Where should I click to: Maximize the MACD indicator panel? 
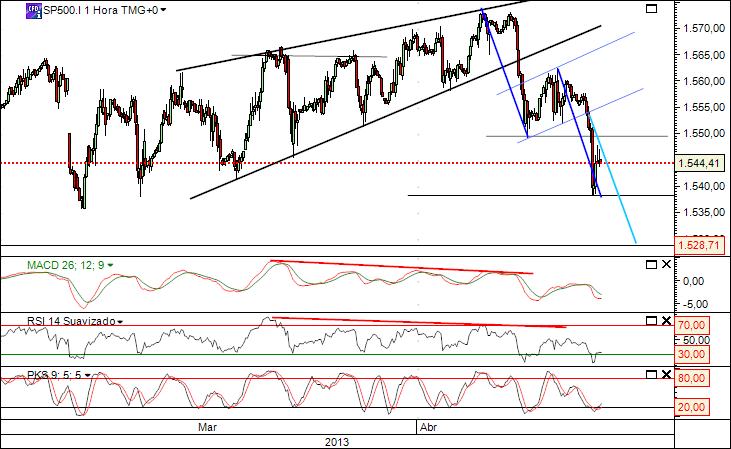coord(651,265)
